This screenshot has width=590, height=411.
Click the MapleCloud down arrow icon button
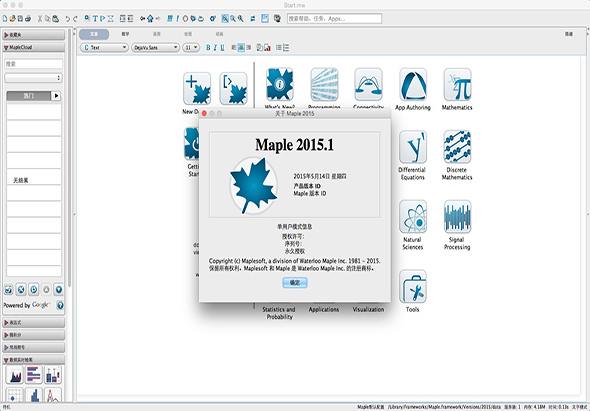tap(59, 289)
